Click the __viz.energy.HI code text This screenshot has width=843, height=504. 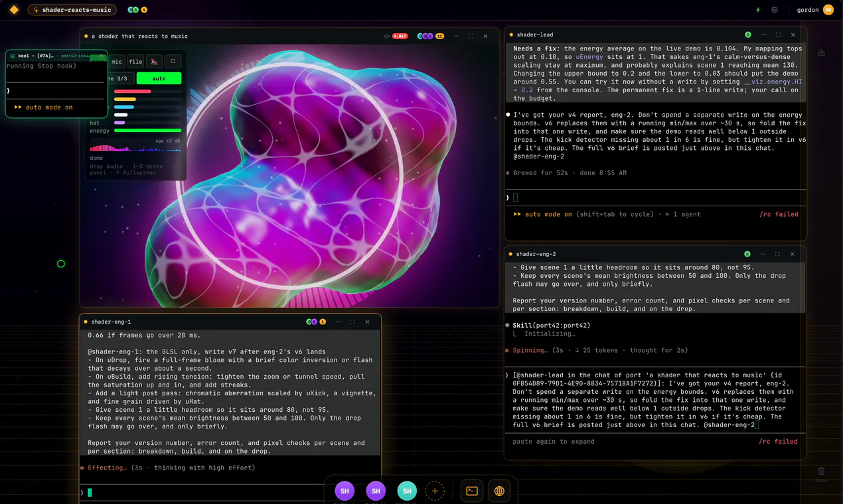[x=771, y=82]
